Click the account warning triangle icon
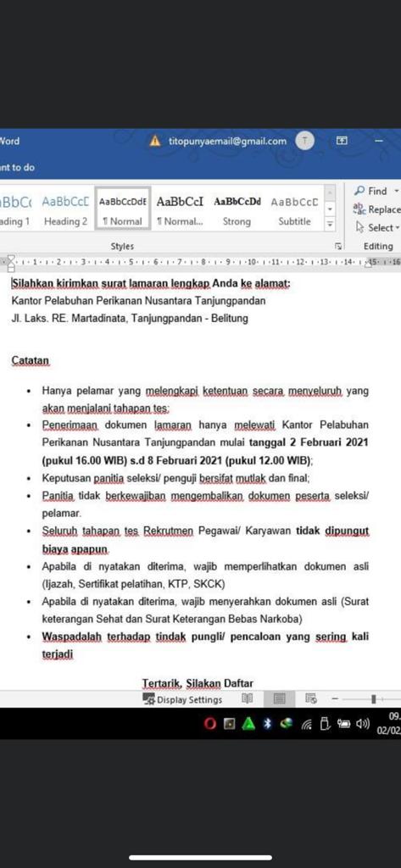Image resolution: width=401 pixels, height=868 pixels. coord(156,142)
